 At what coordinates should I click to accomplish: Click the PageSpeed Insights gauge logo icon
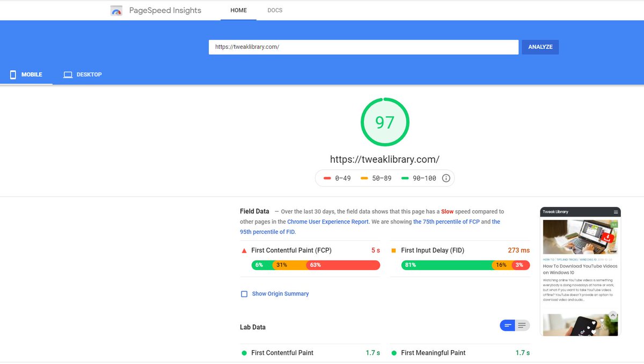coord(116,10)
